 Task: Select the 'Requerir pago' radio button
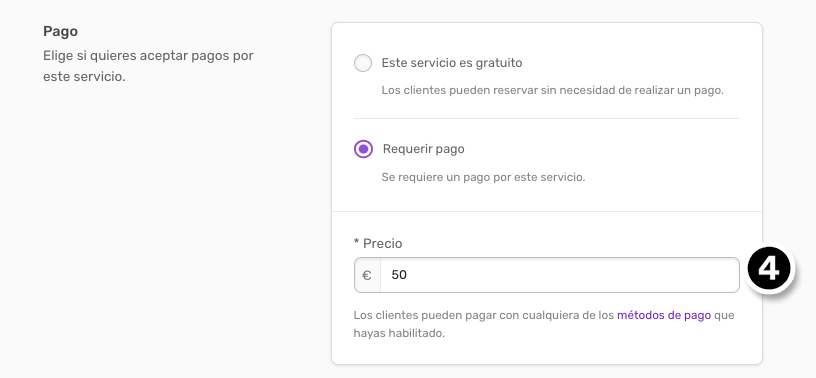(363, 149)
